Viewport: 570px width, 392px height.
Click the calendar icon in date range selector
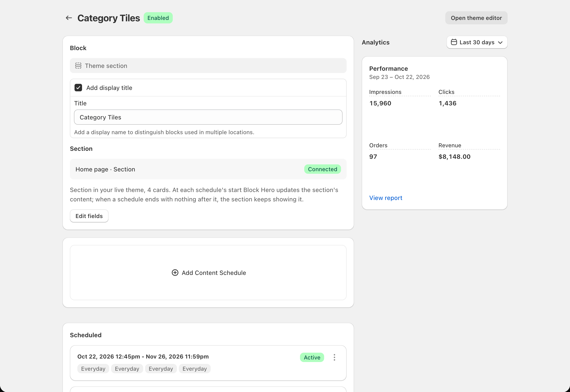tap(454, 42)
